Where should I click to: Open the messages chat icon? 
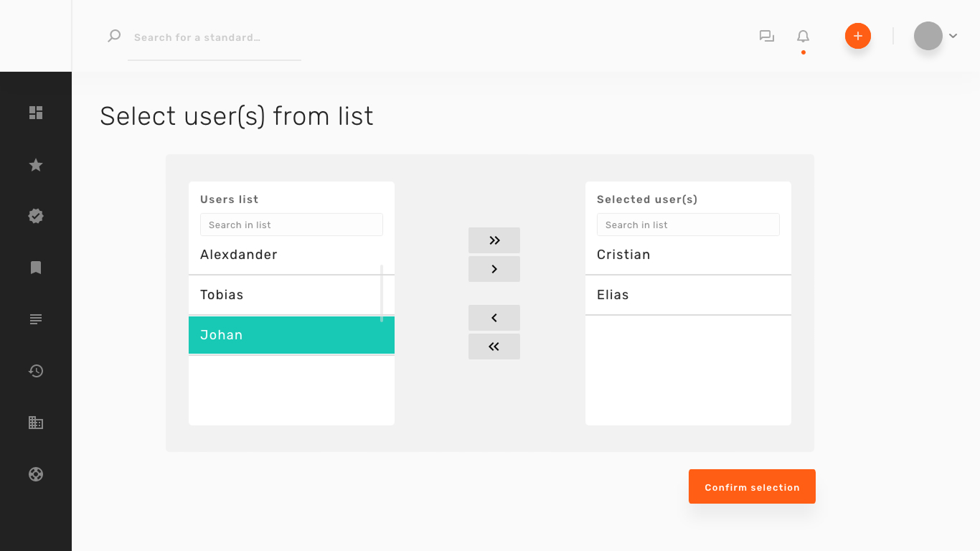[x=767, y=36]
